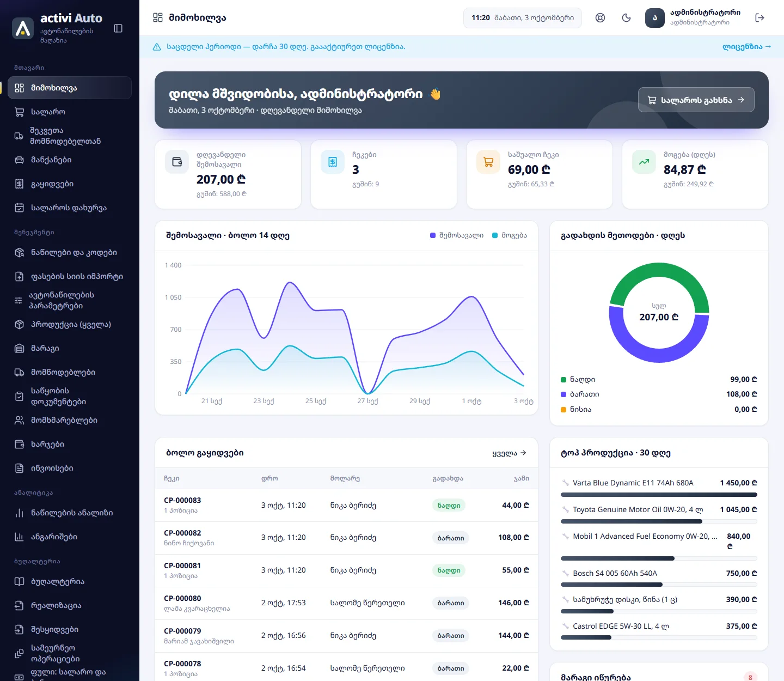
Task: Open the administrator avatar 'ა'
Action: point(655,17)
